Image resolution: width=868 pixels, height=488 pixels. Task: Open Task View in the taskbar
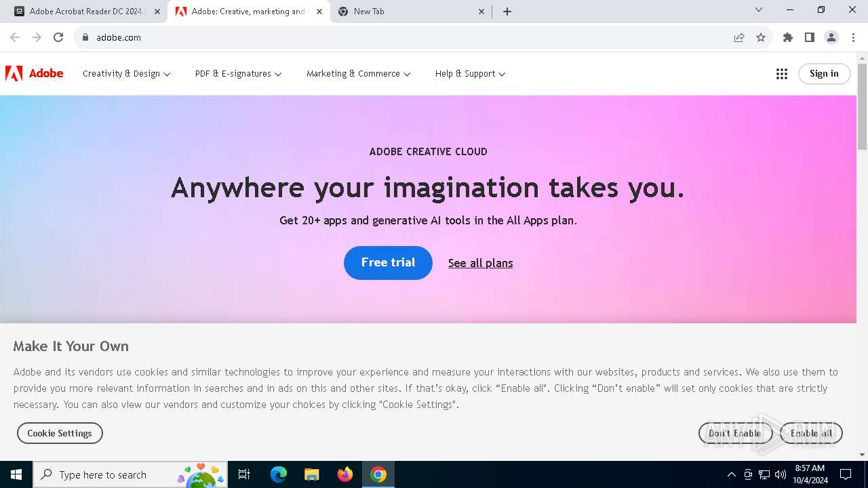tap(244, 474)
